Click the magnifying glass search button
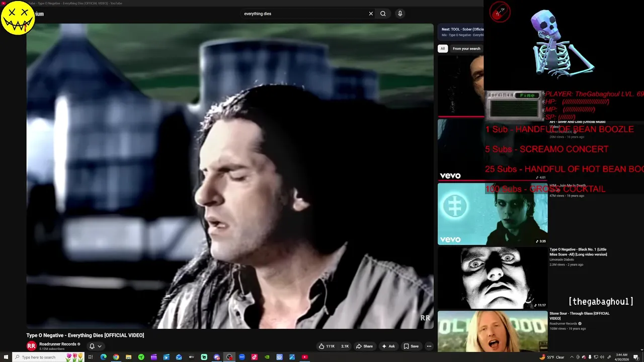Viewport: 644px width, 362px height. [x=383, y=14]
